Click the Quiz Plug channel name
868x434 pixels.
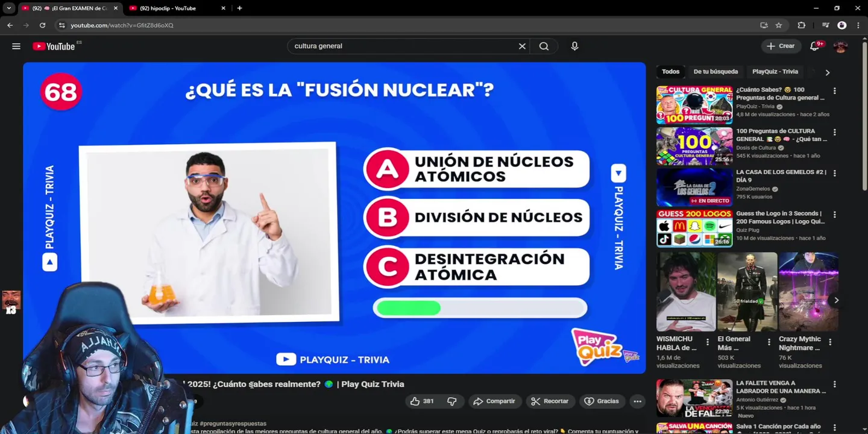pyautogui.click(x=747, y=230)
